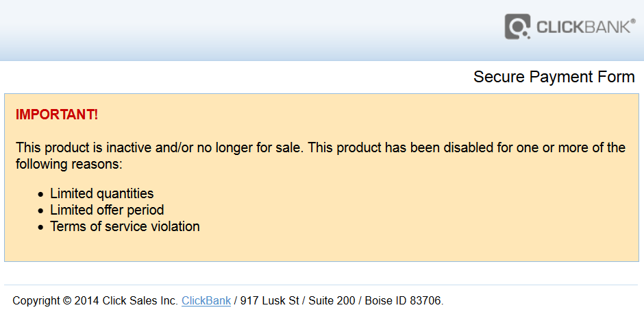This screenshot has height=312, width=644.
Task: Click the red IMPORTANT! heading
Action: (x=57, y=115)
